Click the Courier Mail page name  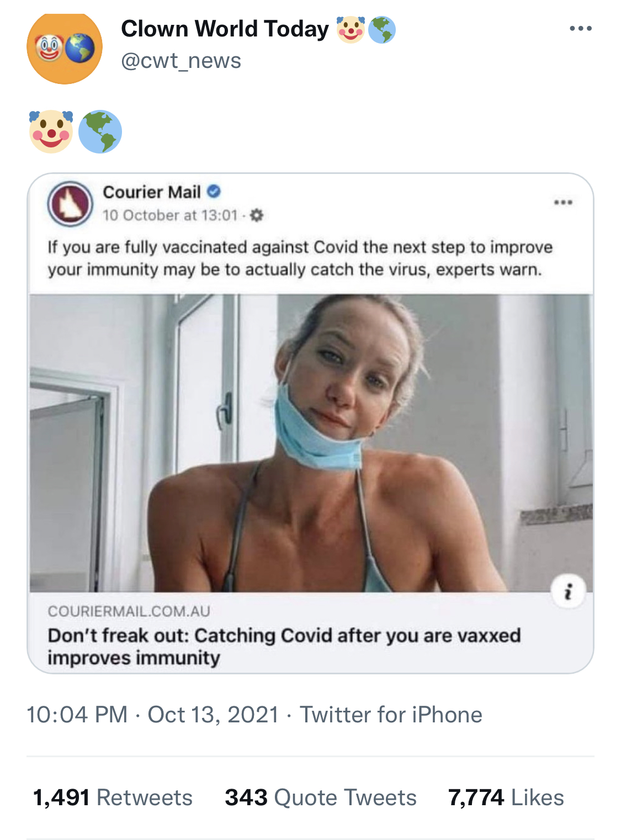point(152,192)
